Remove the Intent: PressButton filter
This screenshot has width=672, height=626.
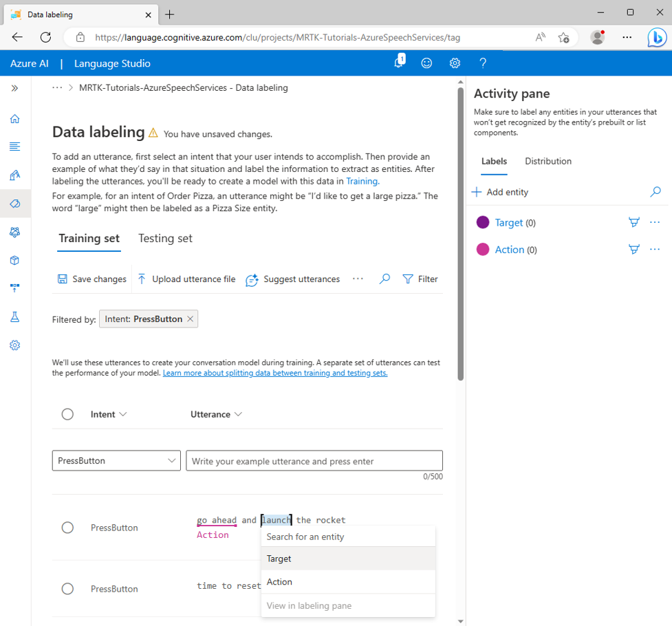(x=191, y=319)
